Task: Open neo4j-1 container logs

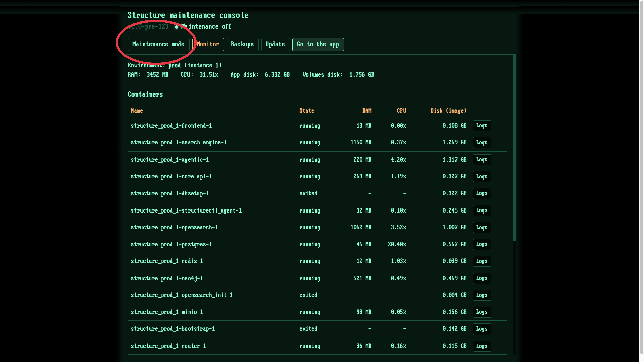Action: point(482,278)
